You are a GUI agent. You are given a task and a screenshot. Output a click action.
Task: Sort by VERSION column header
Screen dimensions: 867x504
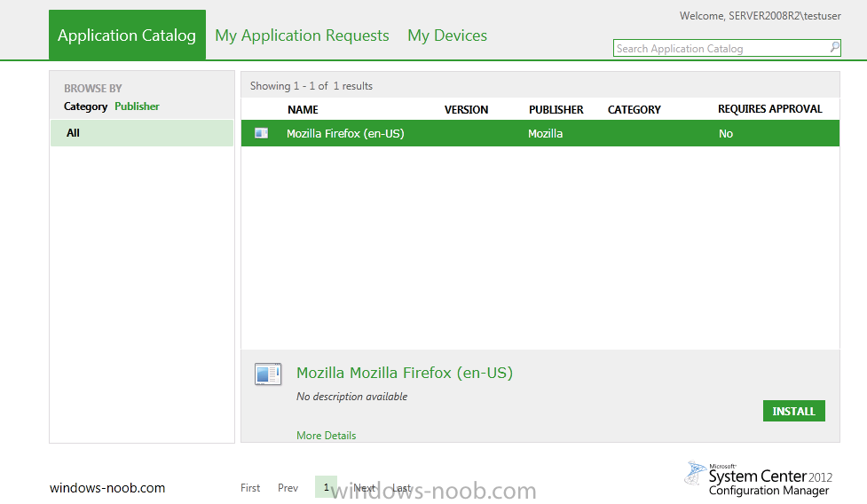click(466, 109)
